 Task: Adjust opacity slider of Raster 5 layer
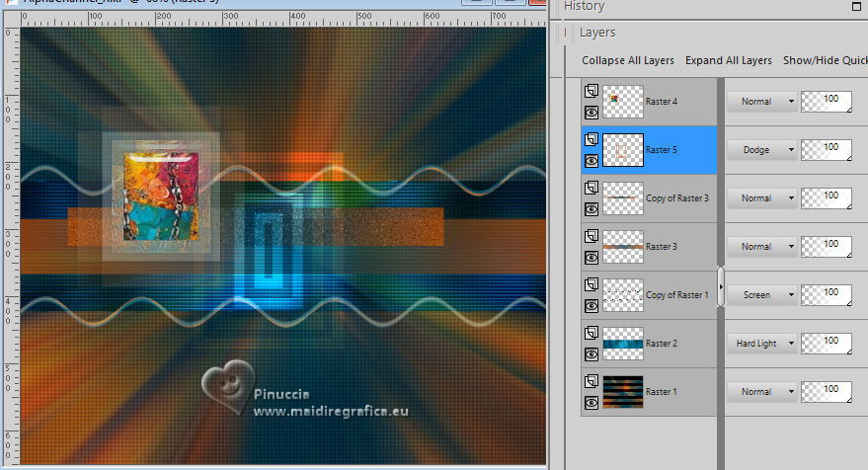(827, 149)
